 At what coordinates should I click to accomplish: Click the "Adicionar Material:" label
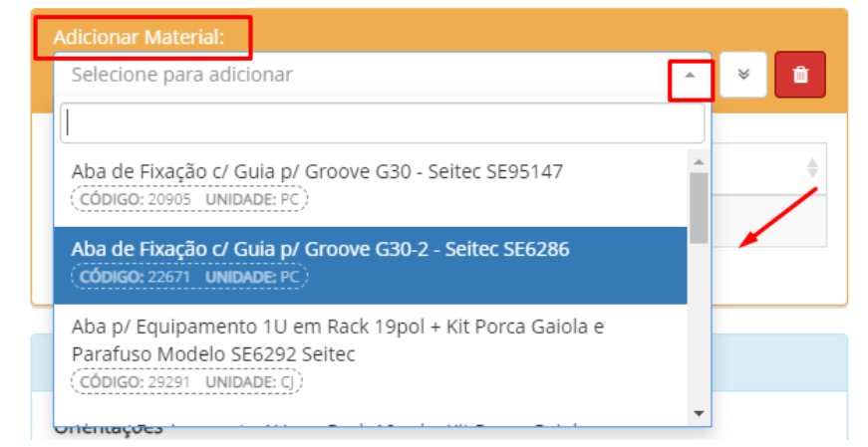point(140,37)
